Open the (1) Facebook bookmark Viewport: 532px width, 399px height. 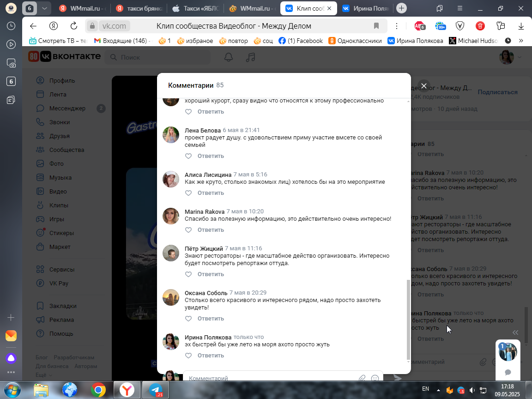(301, 41)
